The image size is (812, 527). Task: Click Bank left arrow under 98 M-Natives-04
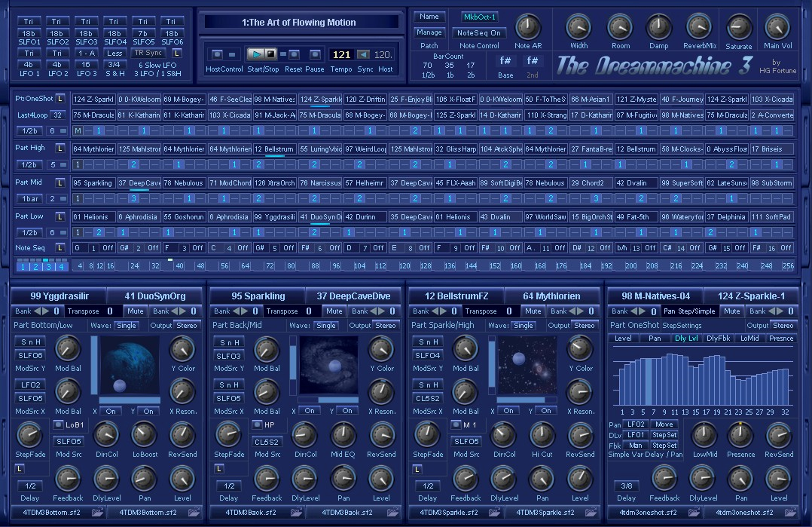click(634, 311)
